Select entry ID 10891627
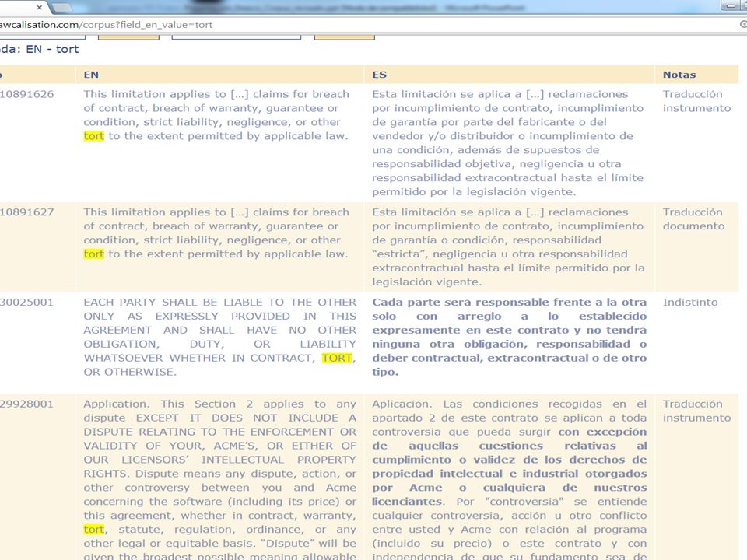This screenshot has width=747, height=560. click(26, 212)
